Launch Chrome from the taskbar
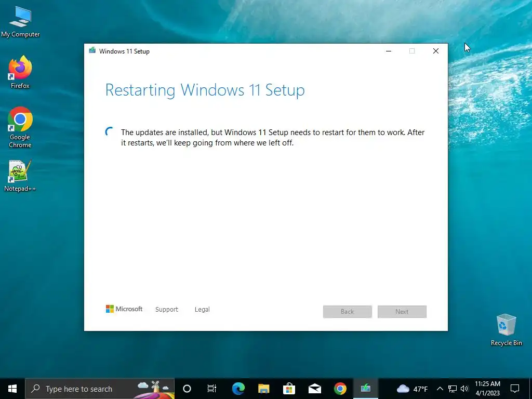This screenshot has width=532, height=399. [x=340, y=389]
